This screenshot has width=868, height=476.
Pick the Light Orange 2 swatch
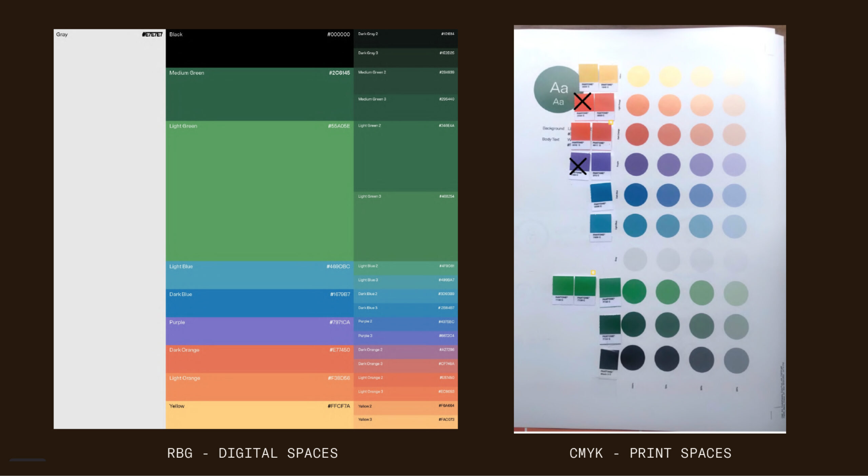[x=406, y=380]
